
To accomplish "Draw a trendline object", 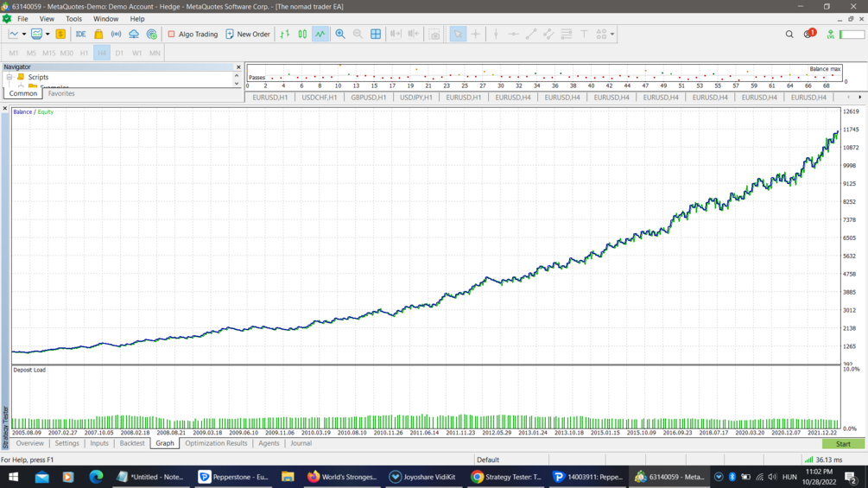I will tap(531, 35).
